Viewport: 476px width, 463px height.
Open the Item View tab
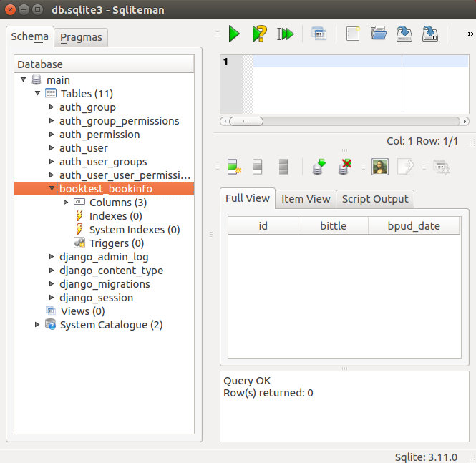click(x=306, y=199)
